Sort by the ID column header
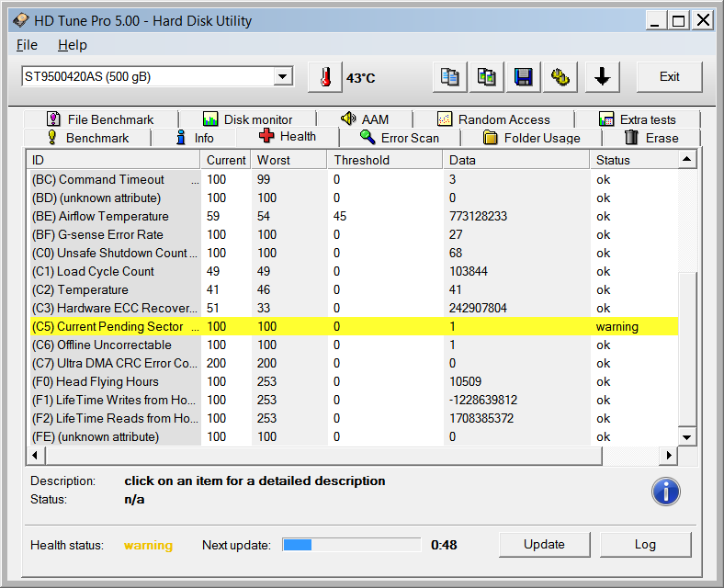Image resolution: width=724 pixels, height=588 pixels. (x=114, y=160)
